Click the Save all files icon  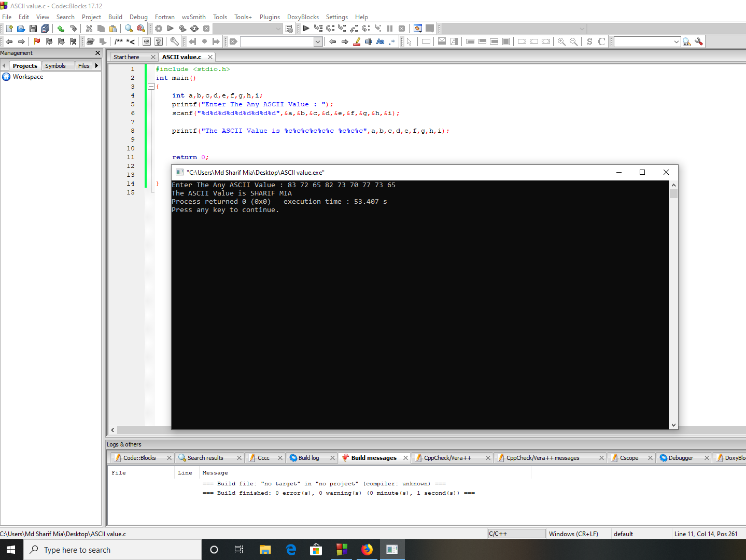click(45, 29)
